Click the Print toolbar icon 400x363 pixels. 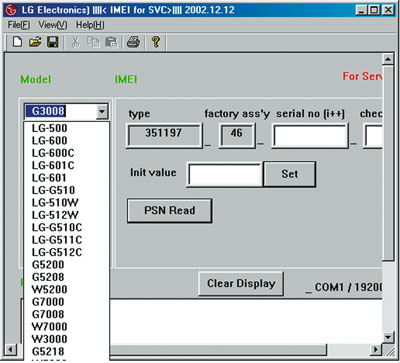click(x=133, y=42)
